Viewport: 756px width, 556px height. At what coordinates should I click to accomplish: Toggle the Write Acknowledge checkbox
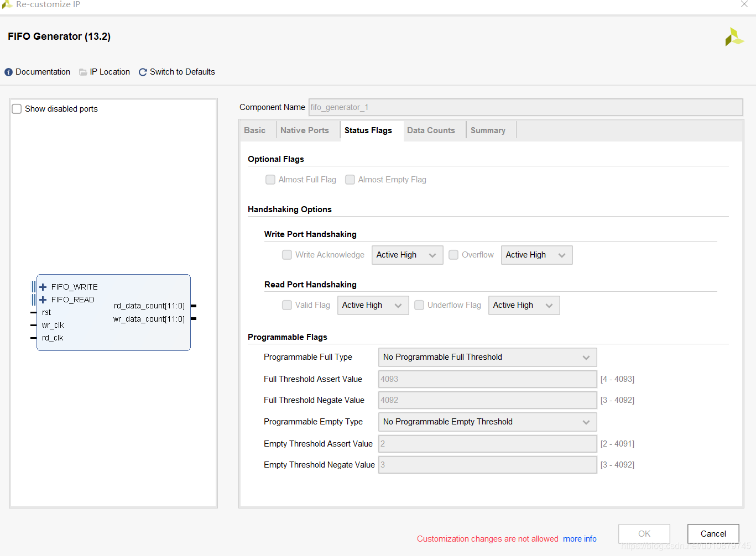pyautogui.click(x=287, y=255)
